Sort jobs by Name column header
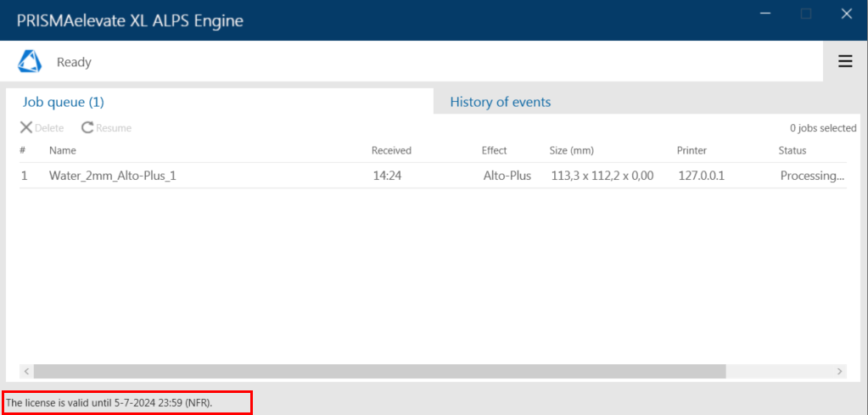 pyautogui.click(x=63, y=150)
